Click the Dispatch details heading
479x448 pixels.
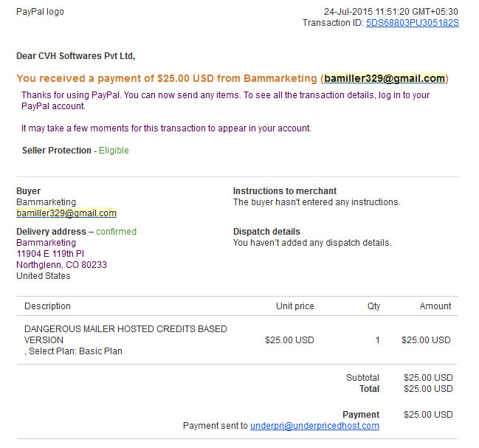tap(266, 232)
